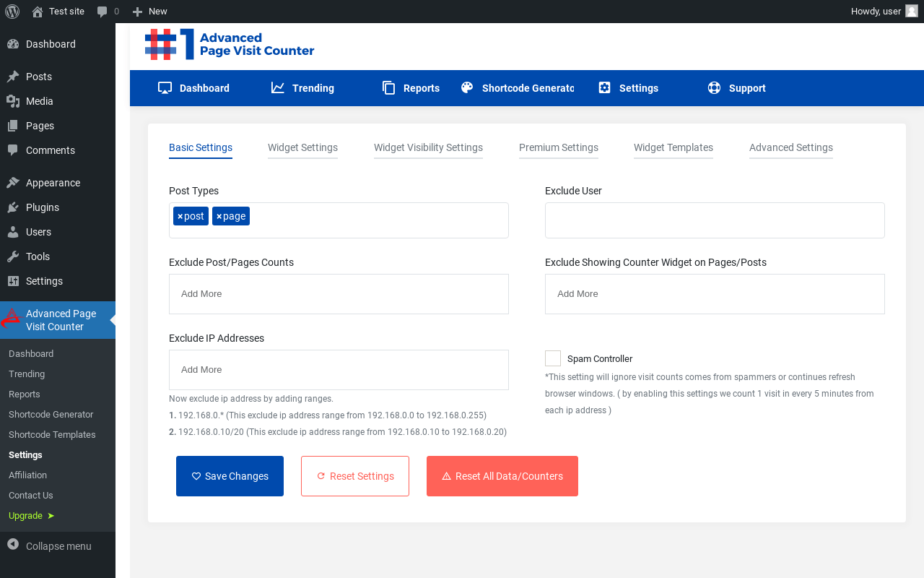Click the Save Changes button

click(x=230, y=476)
